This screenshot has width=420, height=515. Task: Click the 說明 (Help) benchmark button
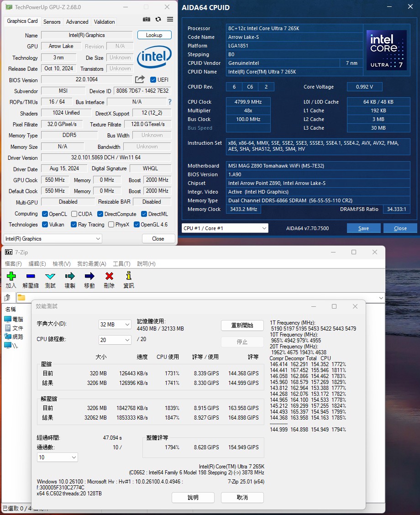pos(193,497)
